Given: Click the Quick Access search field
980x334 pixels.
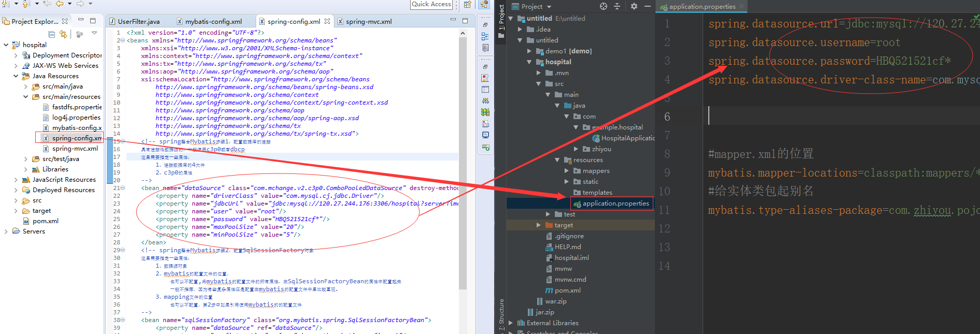Looking at the screenshot, I should tap(431, 4).
